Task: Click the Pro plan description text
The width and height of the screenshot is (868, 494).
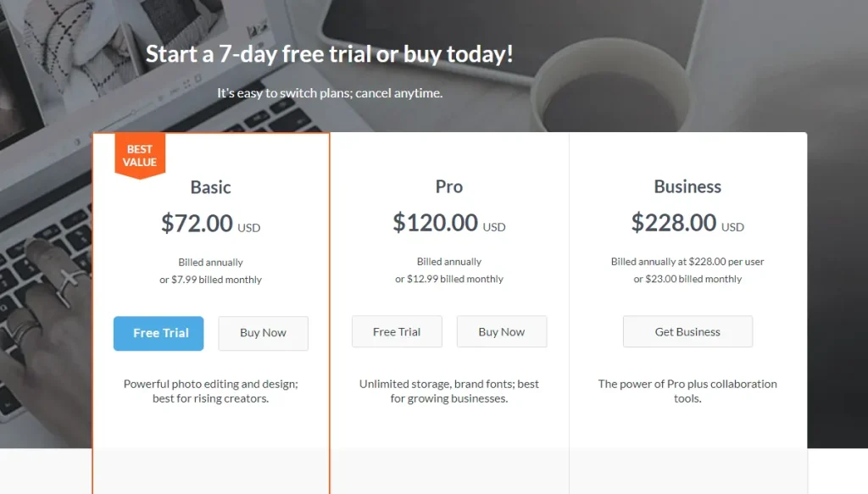Action: point(448,391)
